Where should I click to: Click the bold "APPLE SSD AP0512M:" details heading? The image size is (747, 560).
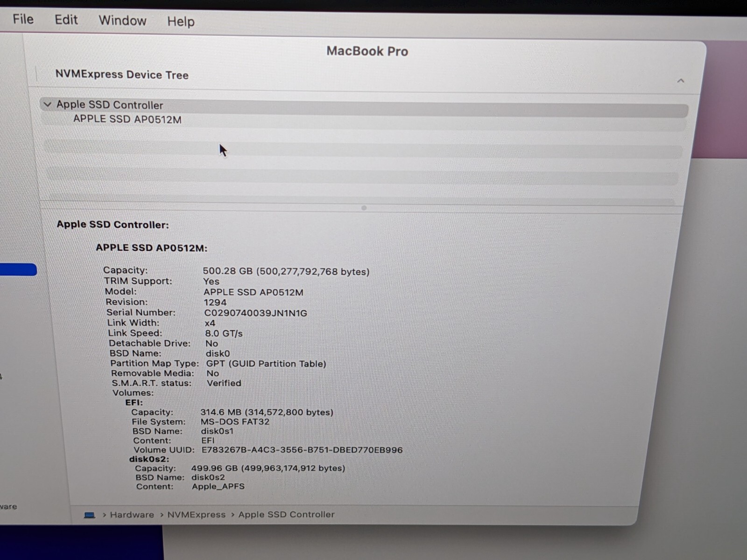coord(151,248)
